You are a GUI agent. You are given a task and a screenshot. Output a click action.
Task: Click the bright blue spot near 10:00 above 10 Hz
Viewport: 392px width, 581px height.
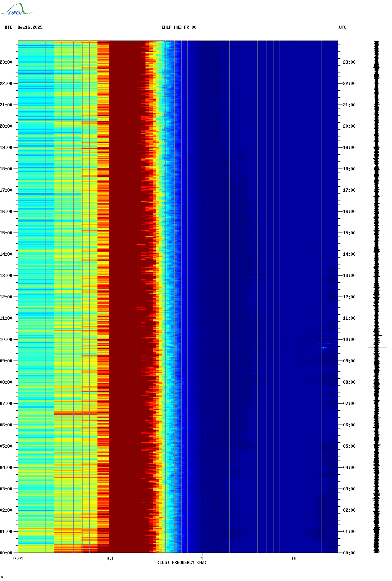tap(325, 347)
